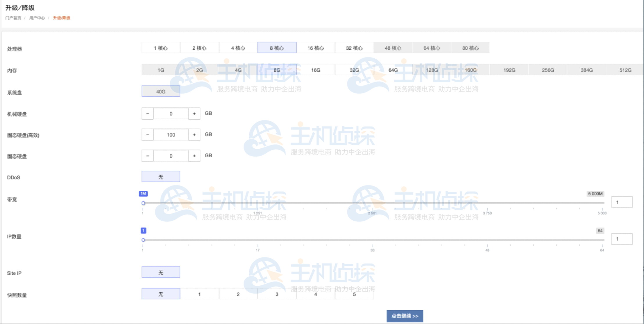Pick 32G memory option

click(354, 70)
